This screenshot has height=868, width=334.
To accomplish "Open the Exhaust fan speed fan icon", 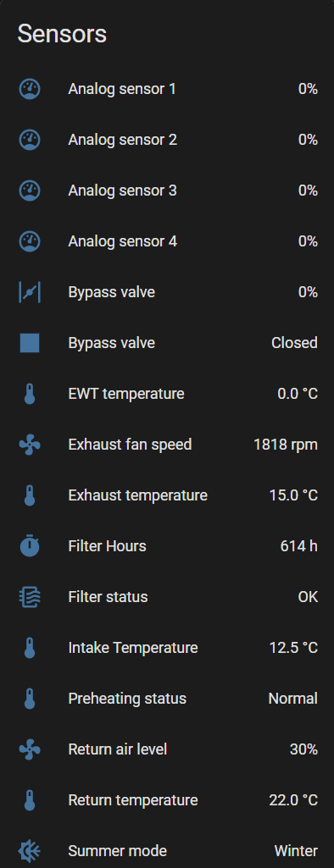I will click(x=30, y=445).
